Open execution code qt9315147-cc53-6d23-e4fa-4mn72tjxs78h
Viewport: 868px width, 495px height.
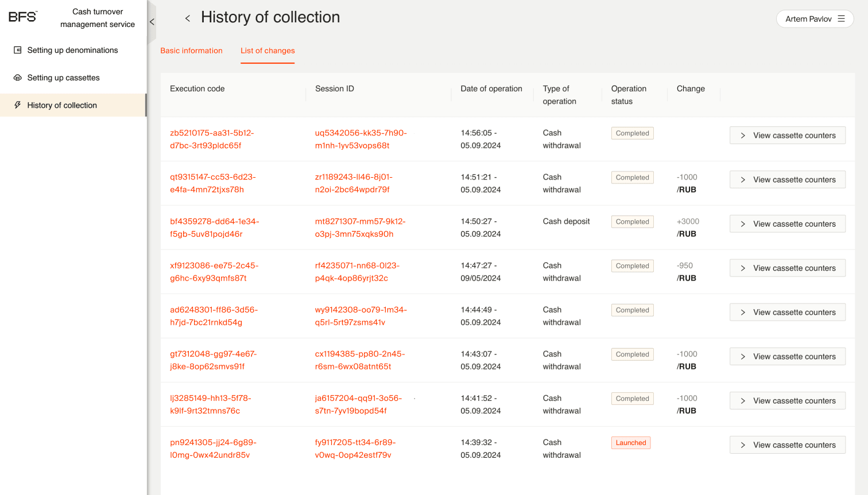[213, 184]
